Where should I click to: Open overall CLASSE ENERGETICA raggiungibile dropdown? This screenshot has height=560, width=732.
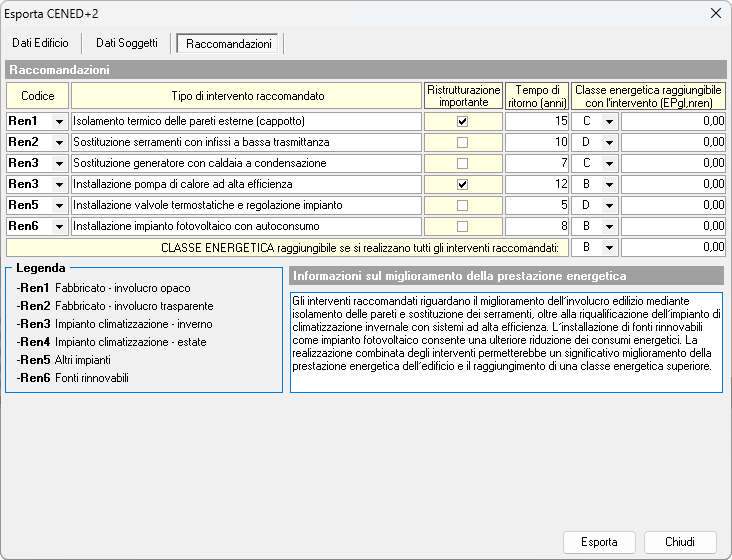[x=608, y=247]
